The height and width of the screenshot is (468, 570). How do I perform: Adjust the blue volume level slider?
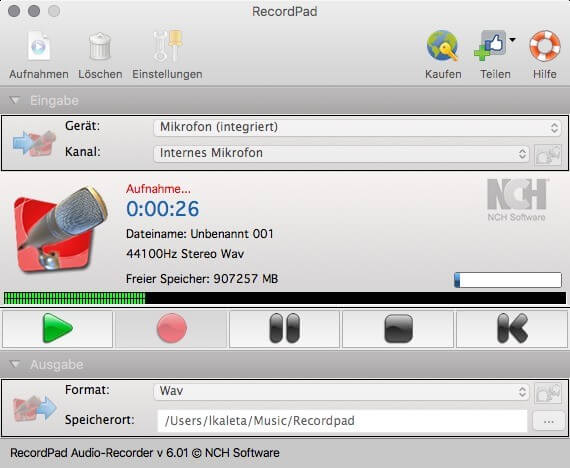[508, 280]
